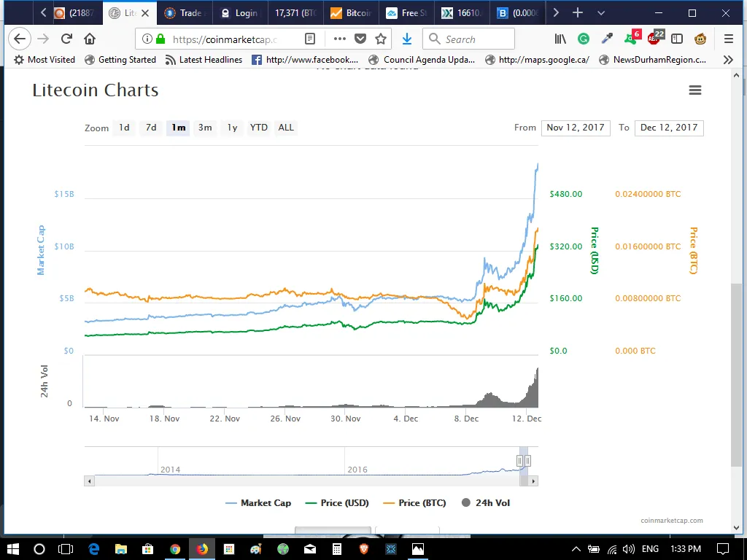
Task: Switch to the 17,371 (BTC tab
Action: [295, 13]
